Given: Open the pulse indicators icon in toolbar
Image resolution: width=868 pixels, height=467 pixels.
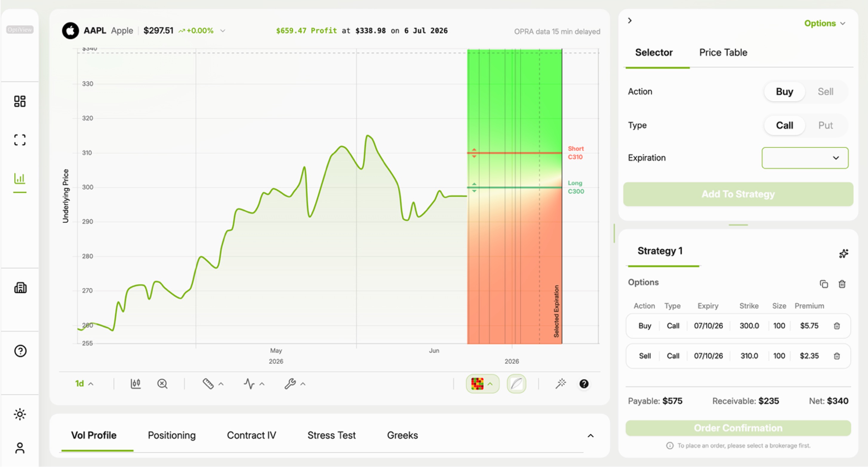Looking at the screenshot, I should tap(249, 384).
